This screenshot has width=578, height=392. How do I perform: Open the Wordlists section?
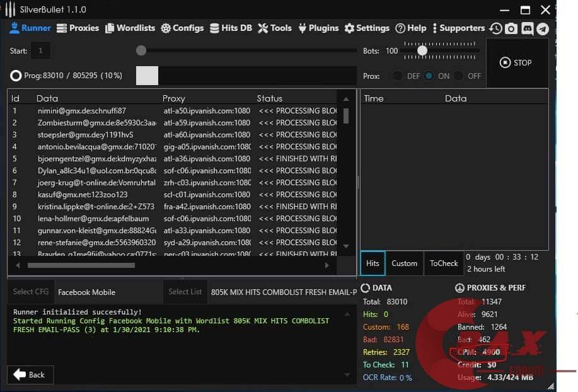pyautogui.click(x=130, y=28)
